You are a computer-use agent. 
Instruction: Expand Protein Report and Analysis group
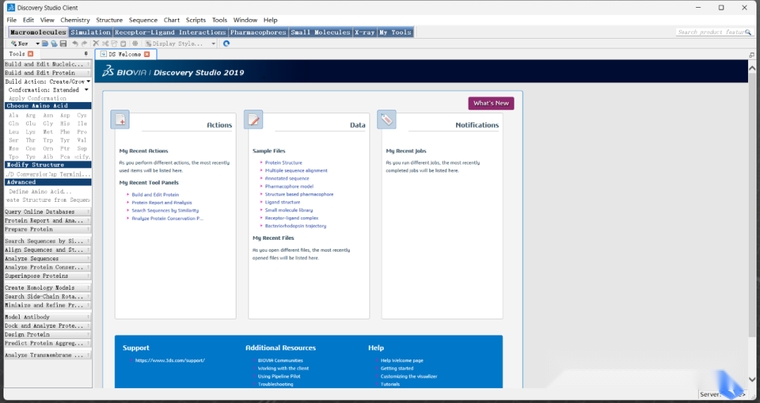click(x=48, y=221)
